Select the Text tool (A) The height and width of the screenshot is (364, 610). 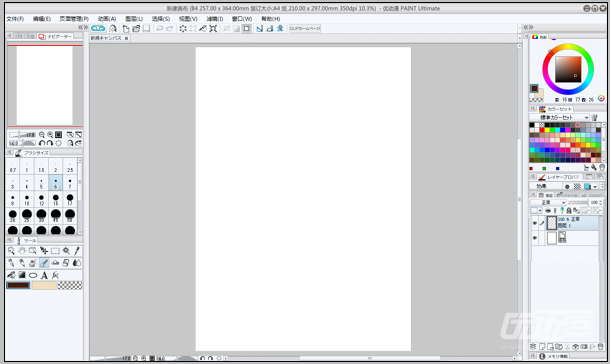(x=44, y=275)
